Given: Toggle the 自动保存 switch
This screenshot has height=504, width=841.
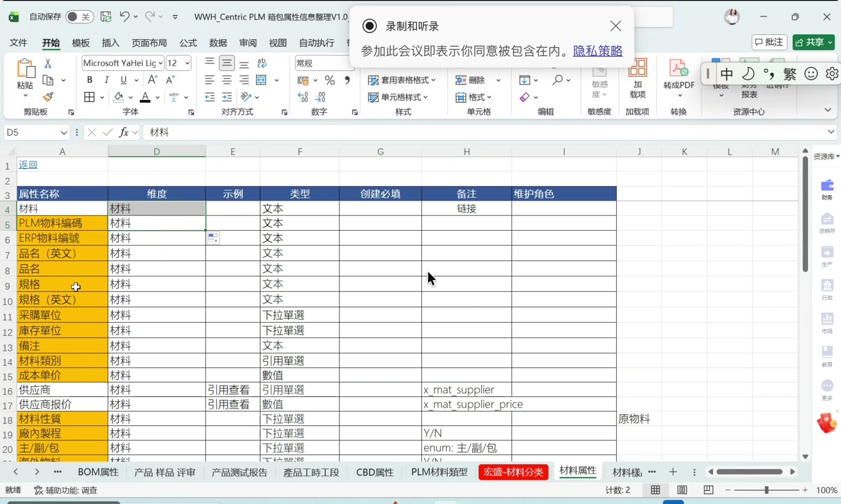Looking at the screenshot, I should point(80,17).
